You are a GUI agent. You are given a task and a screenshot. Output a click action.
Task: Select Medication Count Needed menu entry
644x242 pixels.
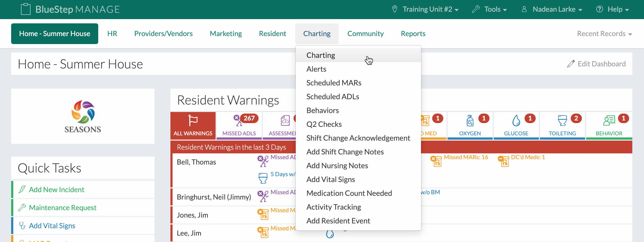tap(358, 193)
